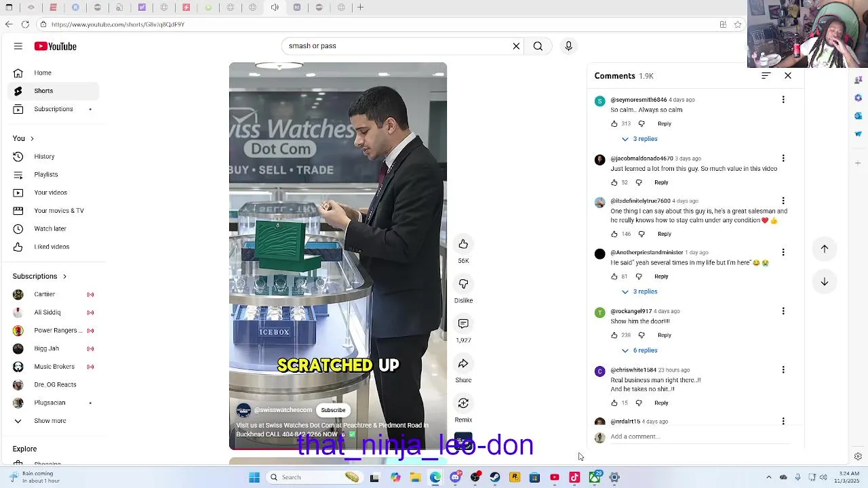The height and width of the screenshot is (488, 868).
Task: Open the Rain coming weather widget
Action: (x=35, y=477)
